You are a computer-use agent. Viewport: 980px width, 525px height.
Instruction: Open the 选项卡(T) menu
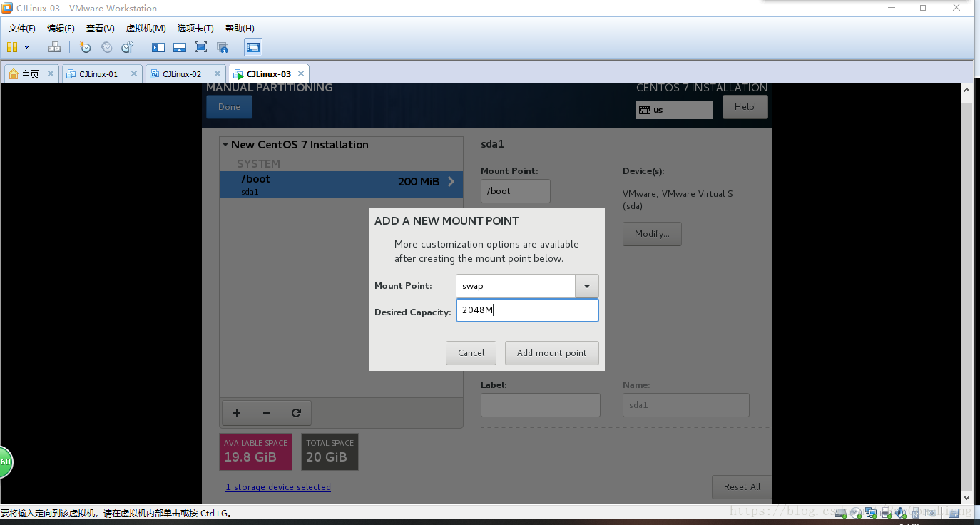click(195, 29)
